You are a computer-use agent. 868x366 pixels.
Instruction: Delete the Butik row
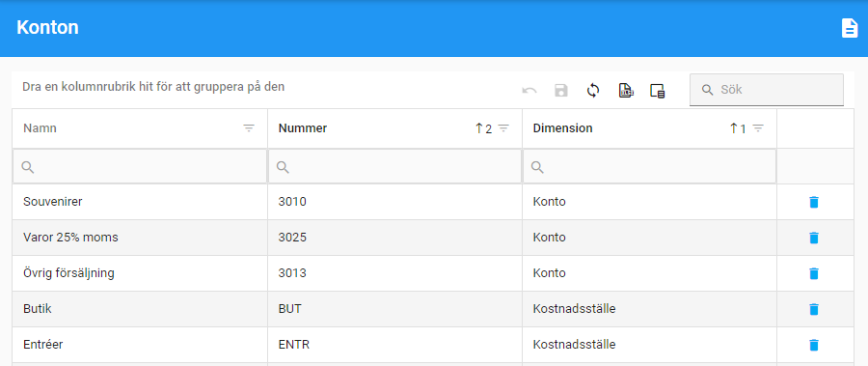point(813,309)
